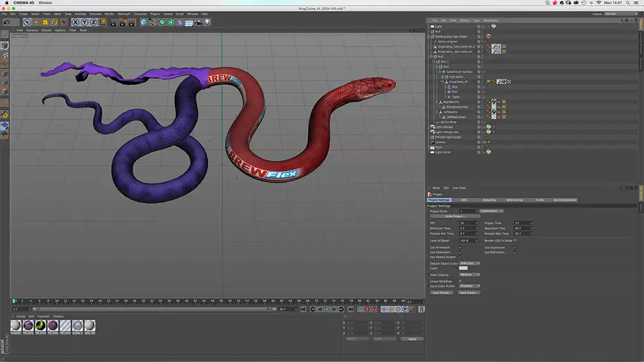Toggle Use Motion System checkbox
644x362 pixels.
(460, 257)
